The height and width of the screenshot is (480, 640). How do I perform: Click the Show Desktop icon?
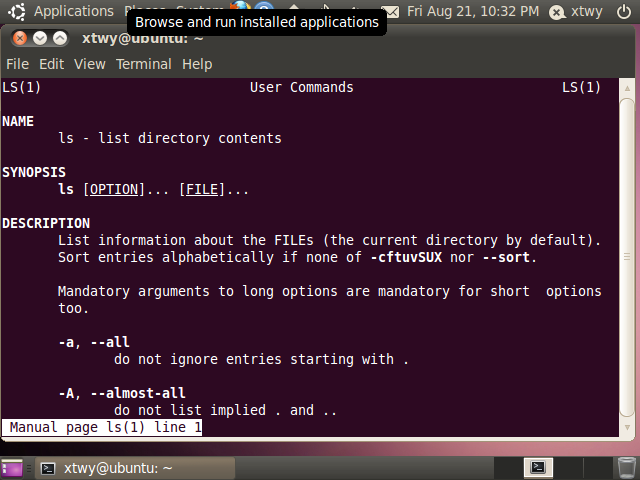(x=12, y=468)
